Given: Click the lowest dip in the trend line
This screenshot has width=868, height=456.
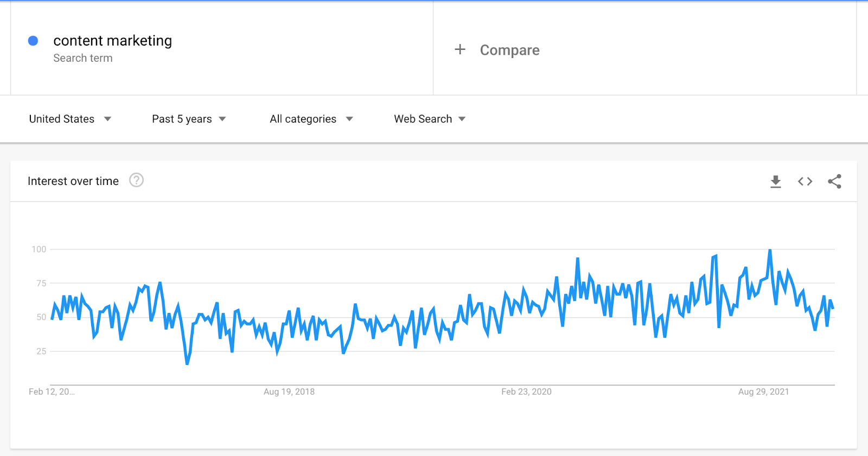Looking at the screenshot, I should coord(187,363).
